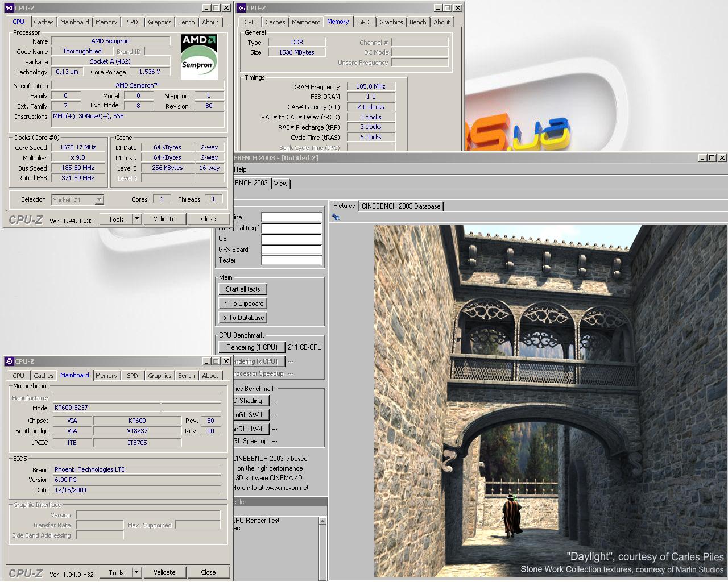Click Validate button in CPU window

pyautogui.click(x=164, y=219)
